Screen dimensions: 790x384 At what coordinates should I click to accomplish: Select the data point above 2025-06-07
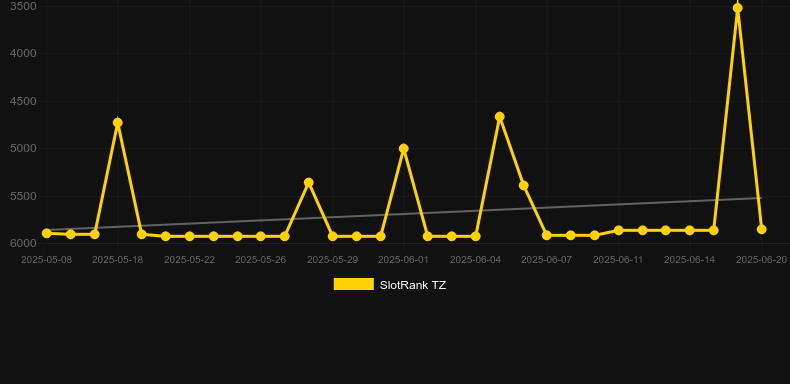pyautogui.click(x=547, y=235)
